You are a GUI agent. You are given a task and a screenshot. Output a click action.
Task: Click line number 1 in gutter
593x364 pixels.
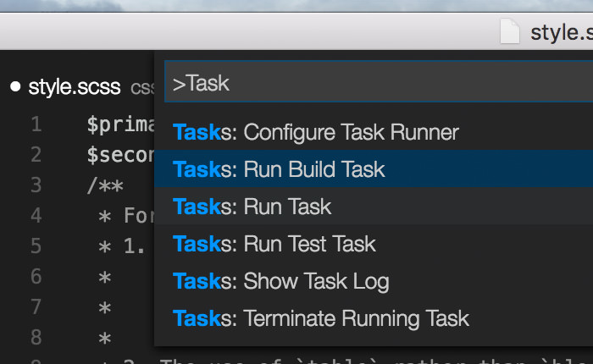pos(36,124)
